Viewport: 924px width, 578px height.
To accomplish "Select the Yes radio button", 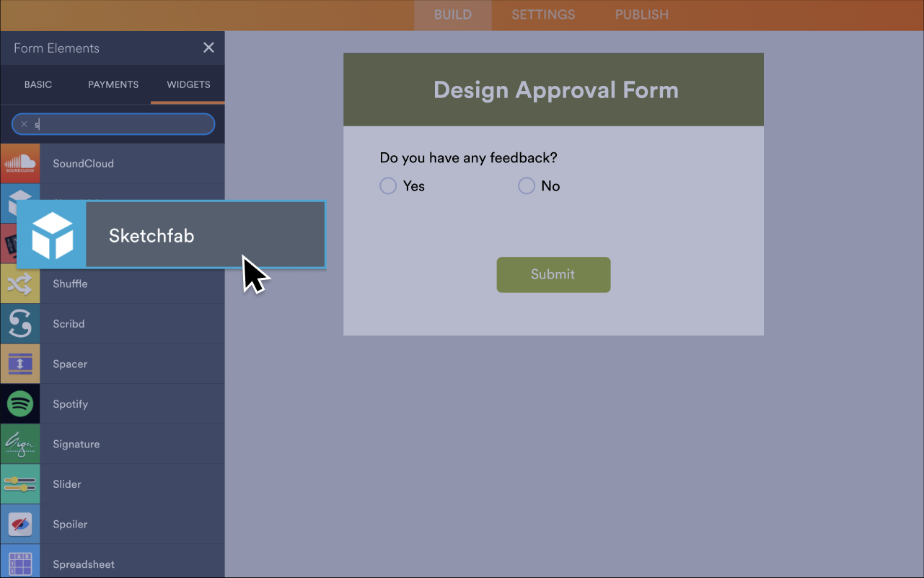I will coord(387,185).
